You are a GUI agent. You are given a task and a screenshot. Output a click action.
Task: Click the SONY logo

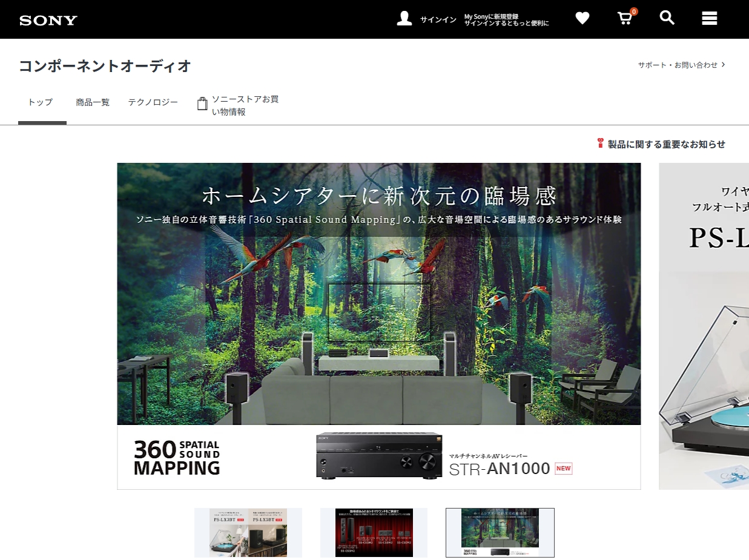click(48, 20)
